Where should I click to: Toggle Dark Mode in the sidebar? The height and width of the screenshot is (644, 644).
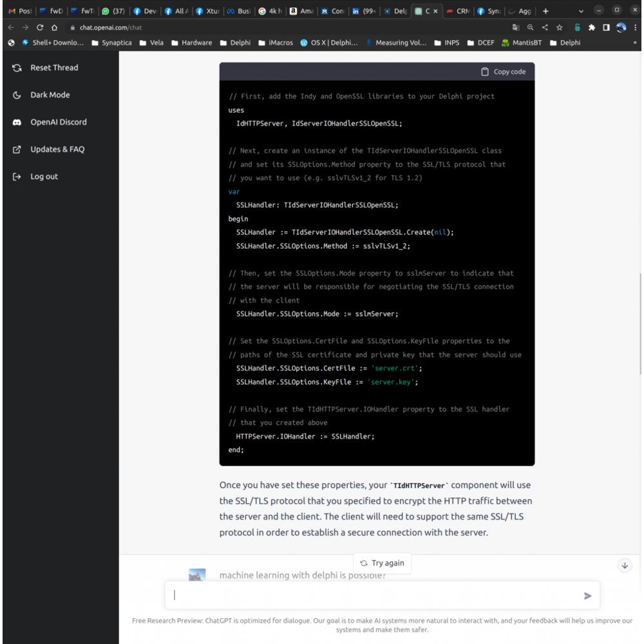click(50, 95)
